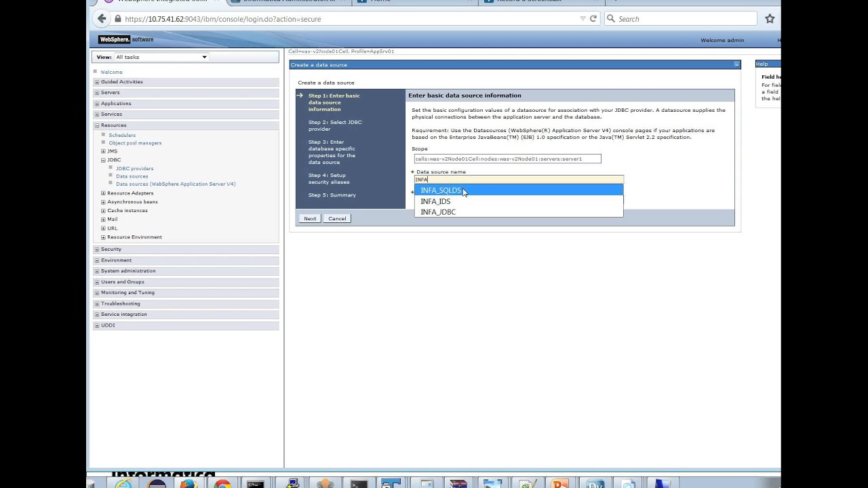Open the Welcome navigation link
Screen dimensions: 868x488
coord(111,72)
